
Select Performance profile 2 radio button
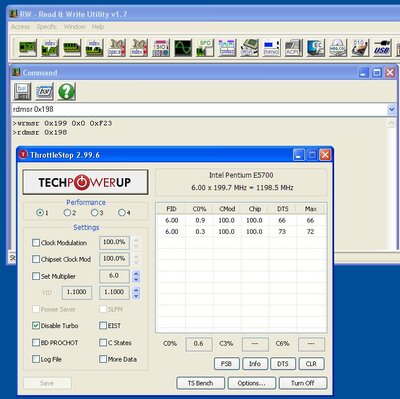click(67, 212)
